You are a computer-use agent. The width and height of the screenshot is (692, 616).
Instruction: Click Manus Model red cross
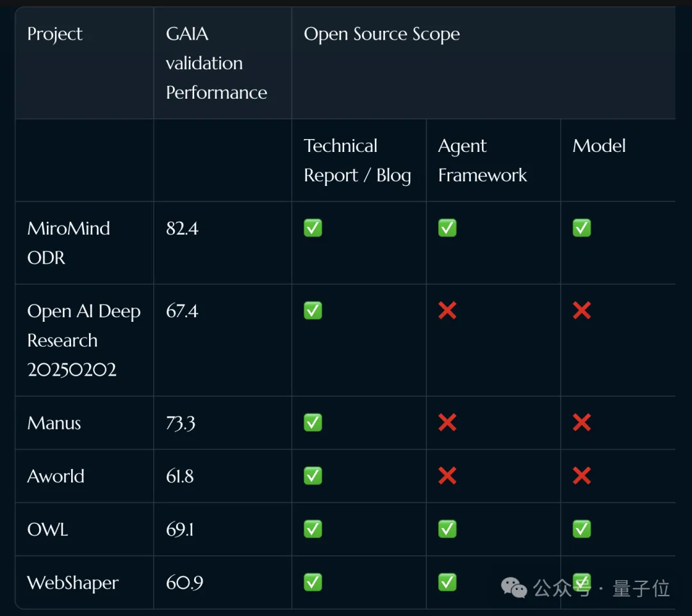click(x=582, y=422)
